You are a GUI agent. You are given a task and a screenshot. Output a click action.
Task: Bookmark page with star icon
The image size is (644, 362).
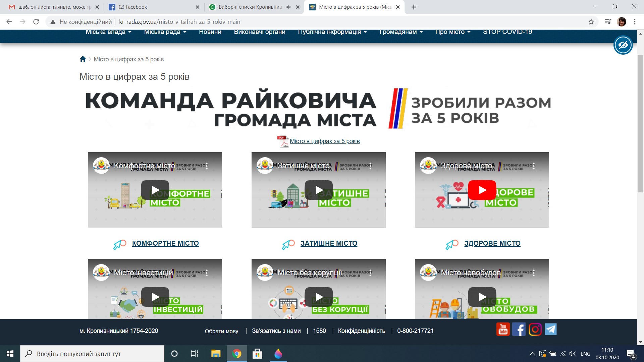point(591,22)
